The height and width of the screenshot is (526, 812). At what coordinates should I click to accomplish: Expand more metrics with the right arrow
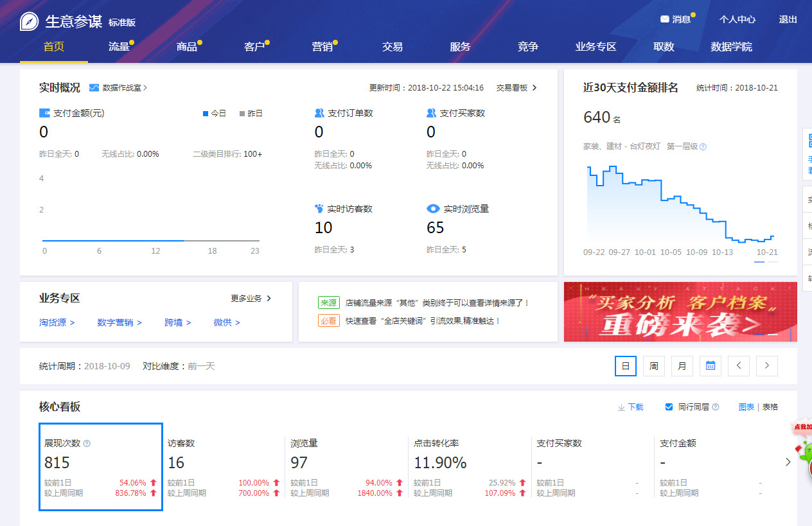pos(787,461)
